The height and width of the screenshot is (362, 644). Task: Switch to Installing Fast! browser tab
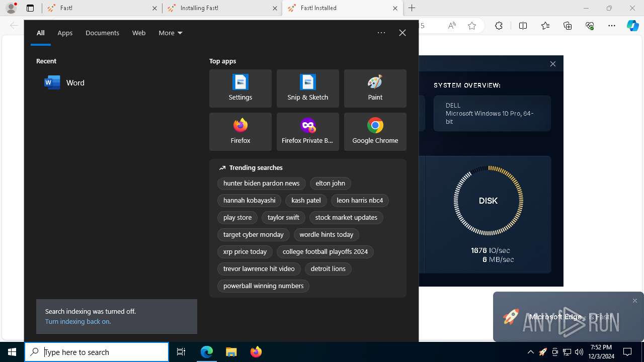[x=222, y=8]
